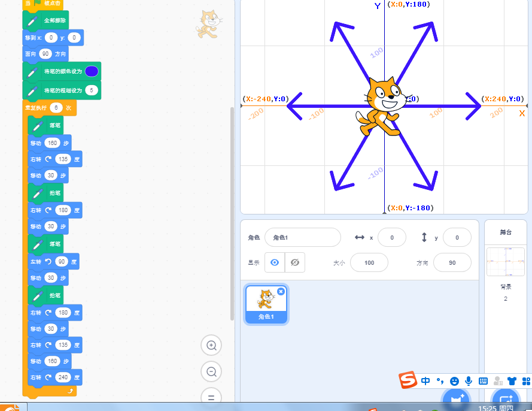Edit 160 in the move block below the first 落笔
The width and height of the screenshot is (532, 411).
click(53, 143)
